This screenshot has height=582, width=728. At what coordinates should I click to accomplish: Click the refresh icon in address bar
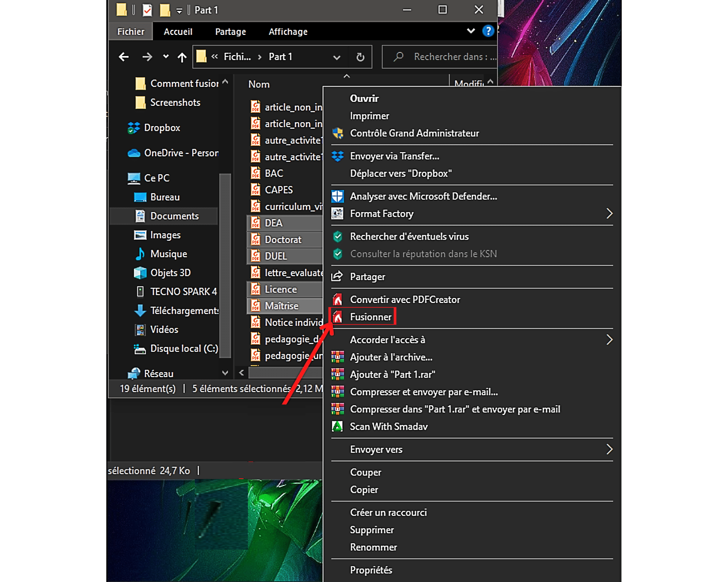pyautogui.click(x=360, y=57)
